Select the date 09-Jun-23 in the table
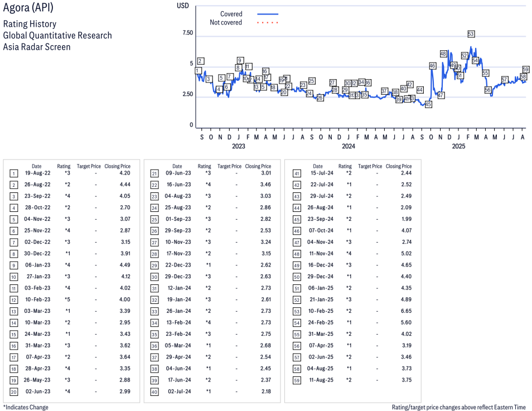The width and height of the screenshot is (532, 411). (x=178, y=173)
